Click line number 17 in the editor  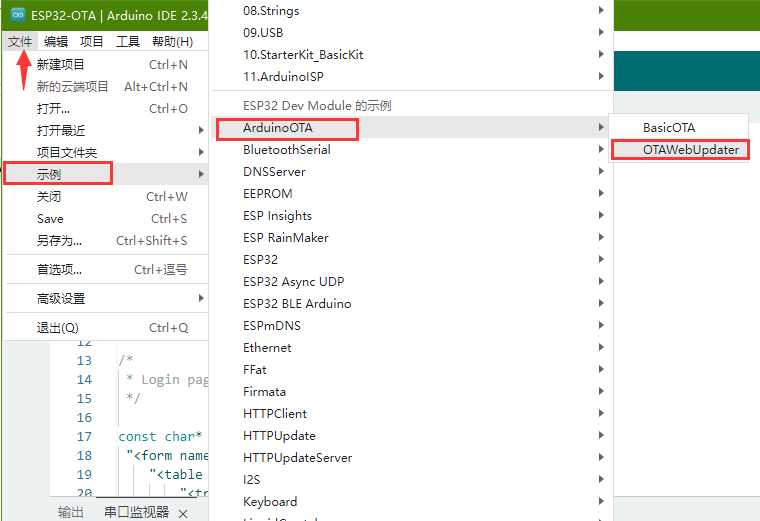pyautogui.click(x=84, y=436)
